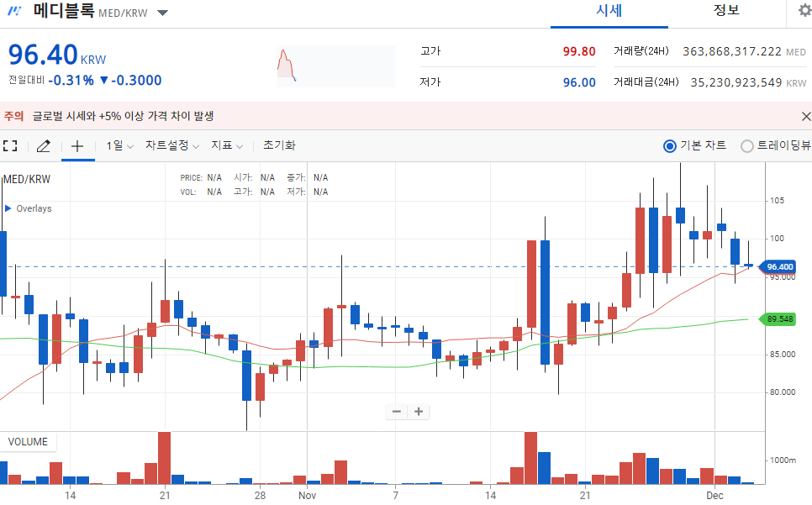The width and height of the screenshot is (812, 505).
Task: Click the 96.40 current price headline
Action: click(43, 55)
